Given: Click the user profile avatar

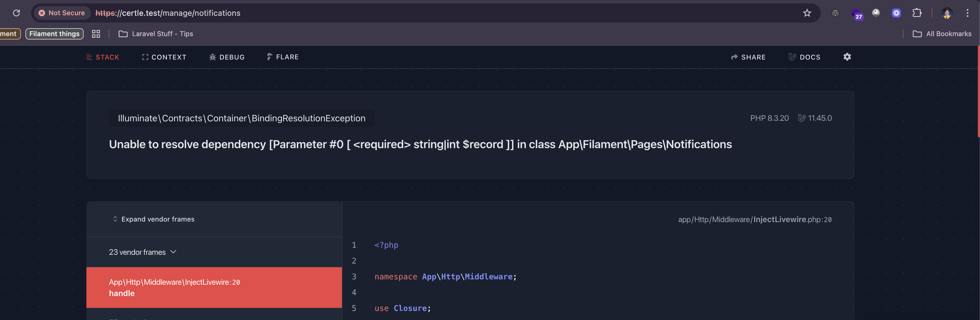Looking at the screenshot, I should pos(946,13).
